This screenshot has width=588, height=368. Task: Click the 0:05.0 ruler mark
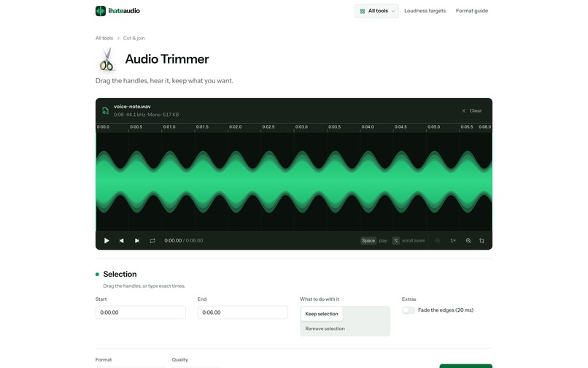coord(433,127)
